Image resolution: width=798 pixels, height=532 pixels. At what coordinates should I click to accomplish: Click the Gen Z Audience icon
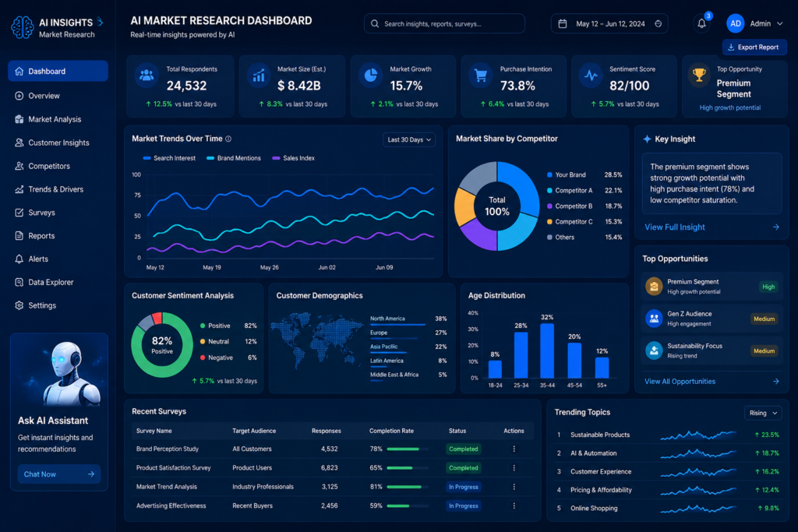(x=654, y=319)
